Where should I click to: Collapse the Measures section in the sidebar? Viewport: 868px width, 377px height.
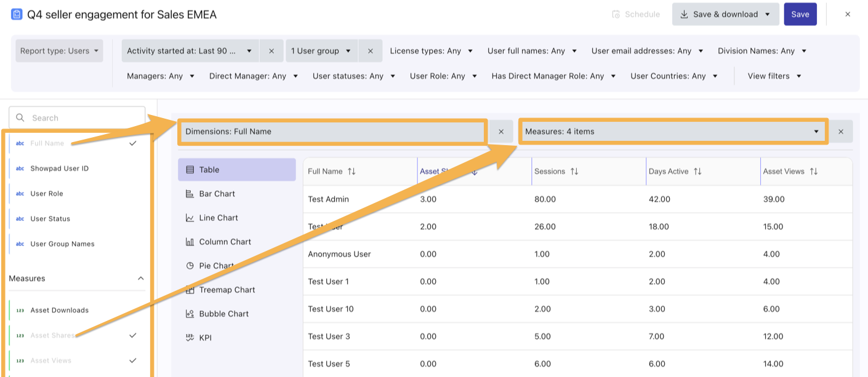[140, 279]
